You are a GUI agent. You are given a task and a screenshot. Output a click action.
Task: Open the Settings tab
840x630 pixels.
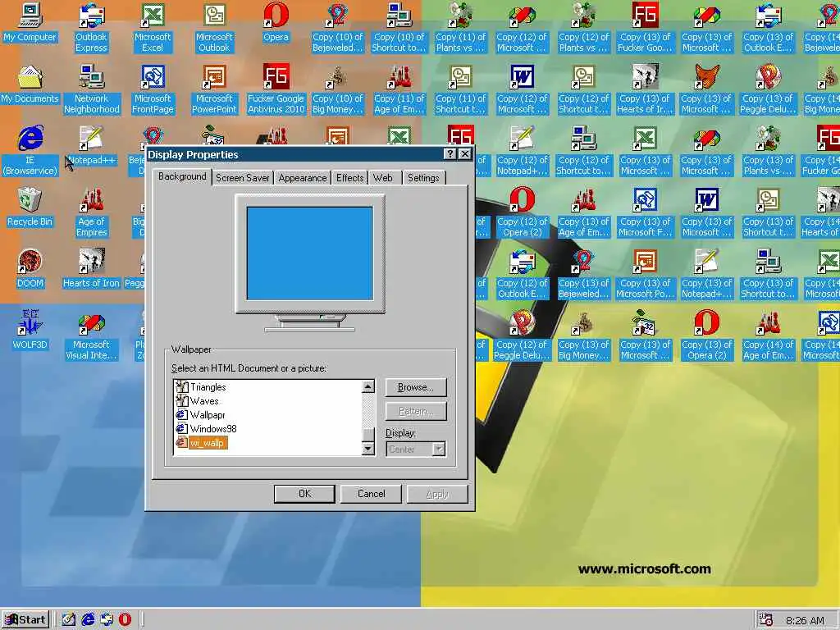tap(423, 178)
